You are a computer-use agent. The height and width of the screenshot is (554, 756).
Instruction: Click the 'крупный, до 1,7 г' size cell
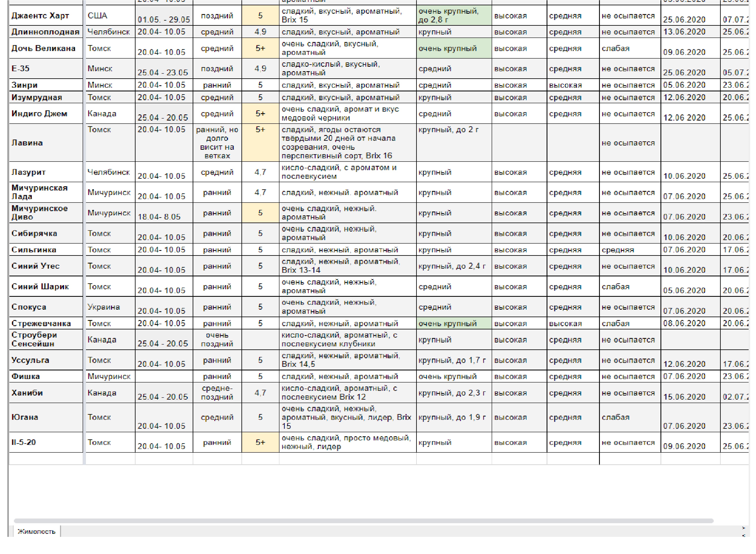pyautogui.click(x=454, y=360)
